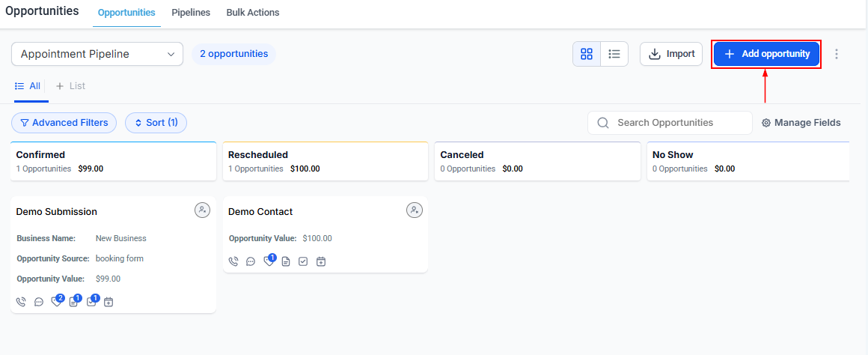The height and width of the screenshot is (355, 868).
Task: Go to the Bulk Actions tab
Action: point(253,13)
